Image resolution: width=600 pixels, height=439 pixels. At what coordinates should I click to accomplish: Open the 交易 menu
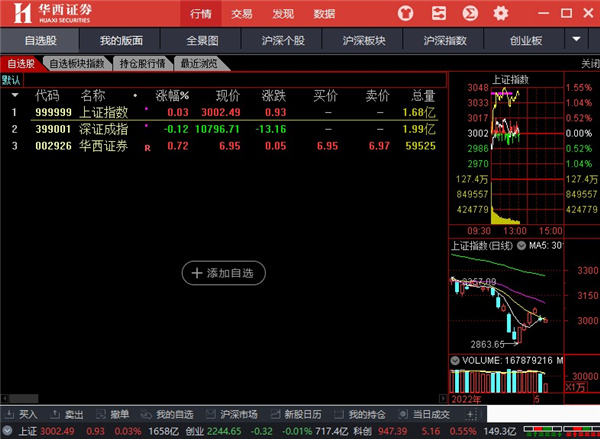[242, 14]
